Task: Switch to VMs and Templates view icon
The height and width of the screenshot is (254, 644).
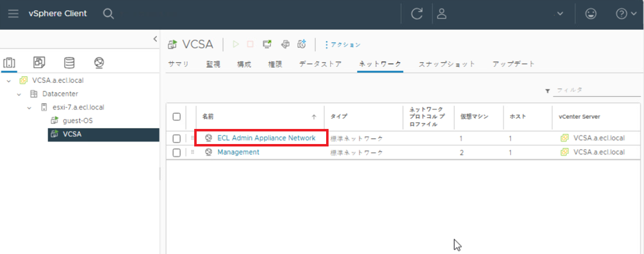Action: tap(39, 62)
